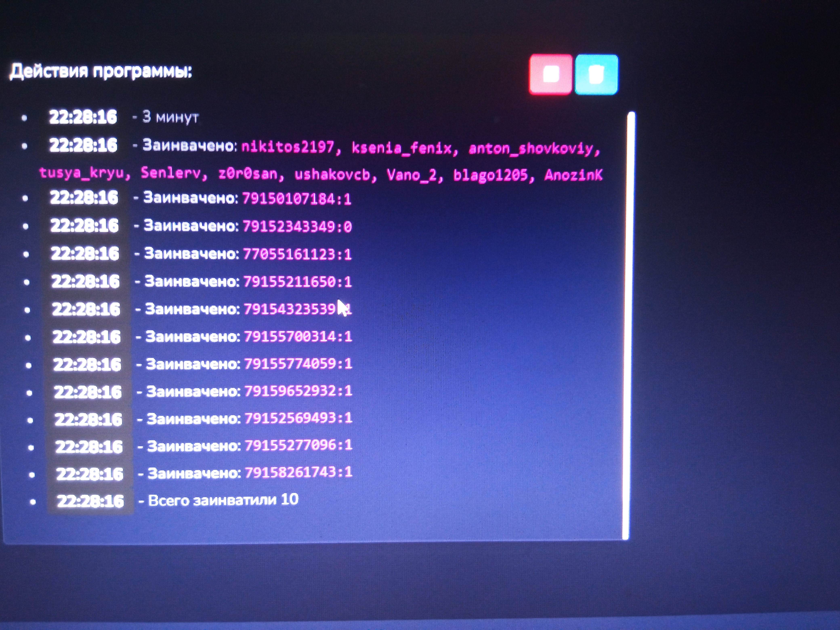Click username AnozinK in the log
The width and height of the screenshot is (840, 630).
point(573,175)
